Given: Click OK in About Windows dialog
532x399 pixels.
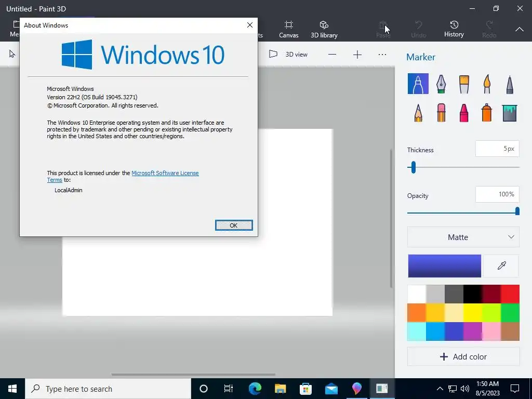Looking at the screenshot, I should click(234, 225).
